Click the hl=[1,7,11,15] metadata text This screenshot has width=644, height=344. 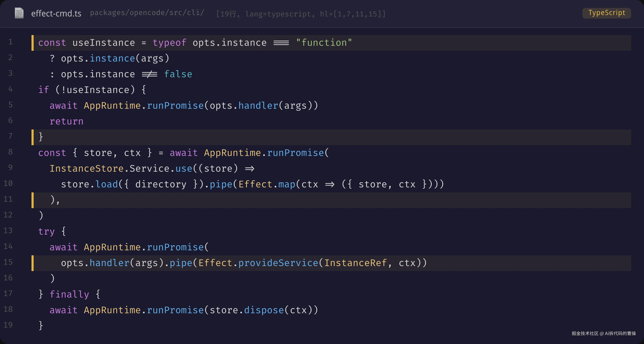[353, 14]
